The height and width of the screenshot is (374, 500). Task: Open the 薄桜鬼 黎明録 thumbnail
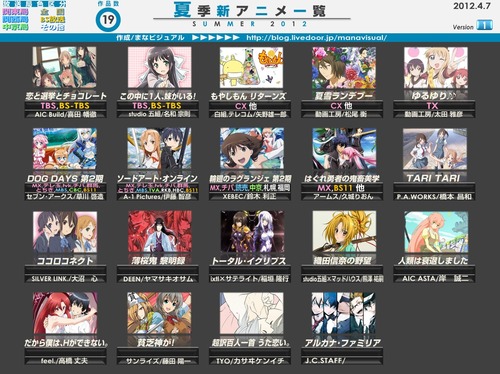(160, 232)
